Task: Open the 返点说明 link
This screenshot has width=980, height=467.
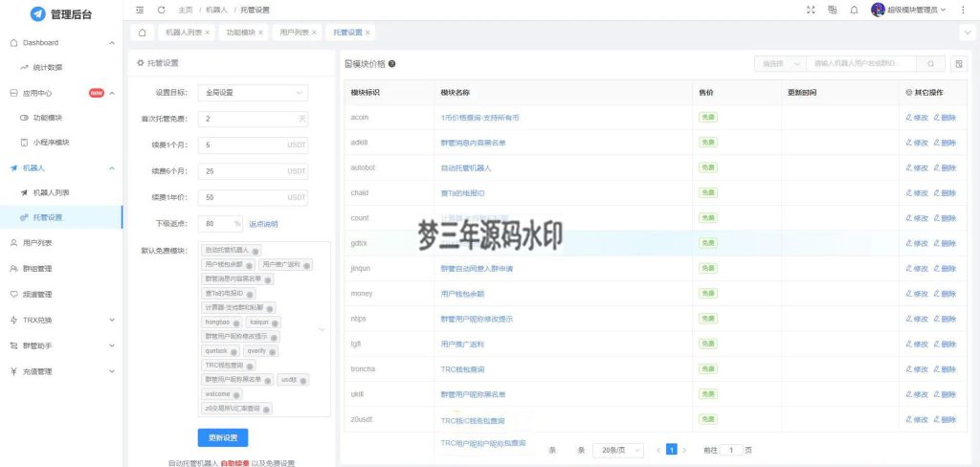Action: (x=263, y=224)
